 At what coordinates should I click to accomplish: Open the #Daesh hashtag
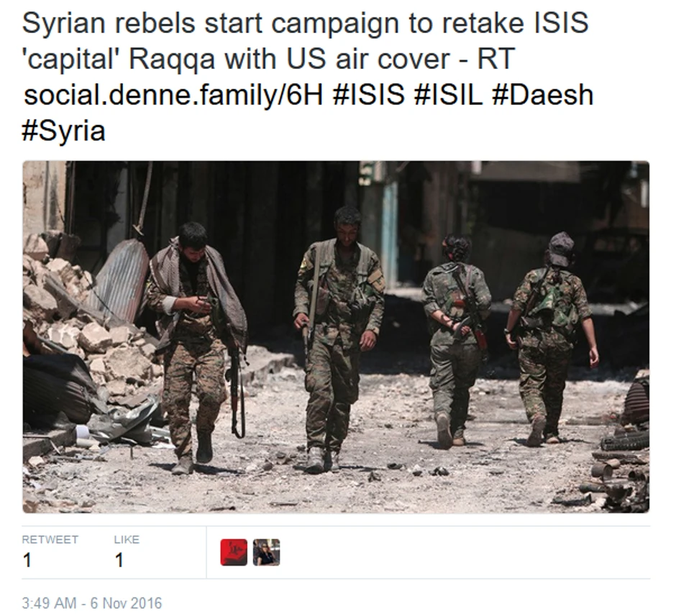coord(543,95)
